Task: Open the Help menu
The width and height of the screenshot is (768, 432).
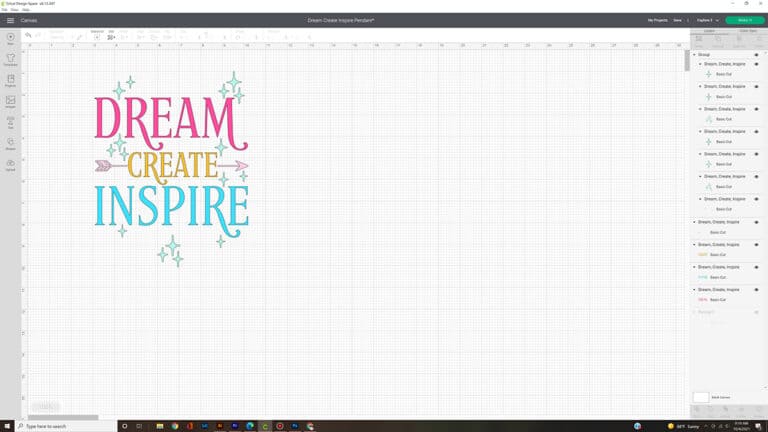Action: (x=26, y=10)
